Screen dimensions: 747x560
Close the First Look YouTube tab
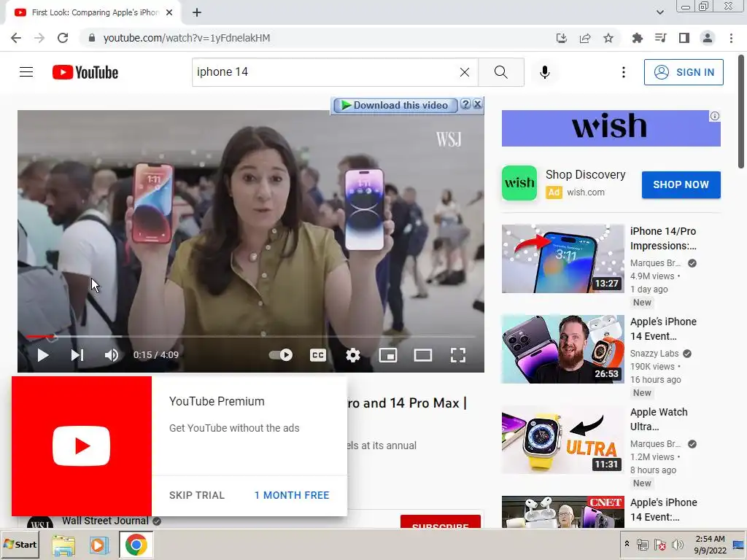coord(169,12)
